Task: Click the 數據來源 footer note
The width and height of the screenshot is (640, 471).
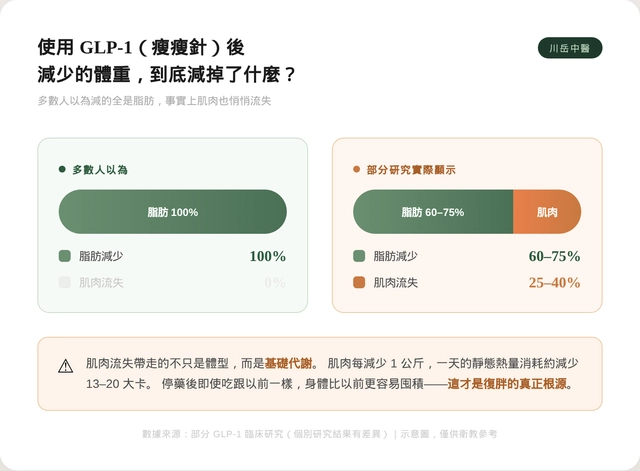Action: [x=319, y=434]
